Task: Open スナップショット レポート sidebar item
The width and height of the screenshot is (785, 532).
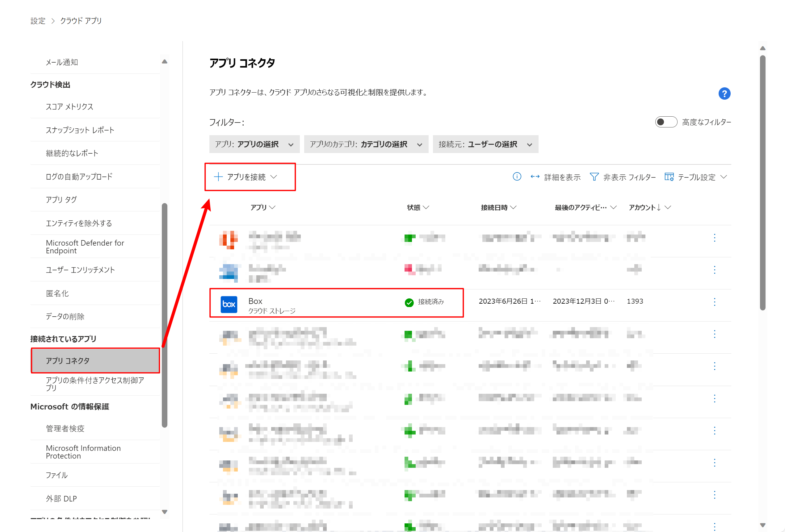Action: pyautogui.click(x=80, y=130)
